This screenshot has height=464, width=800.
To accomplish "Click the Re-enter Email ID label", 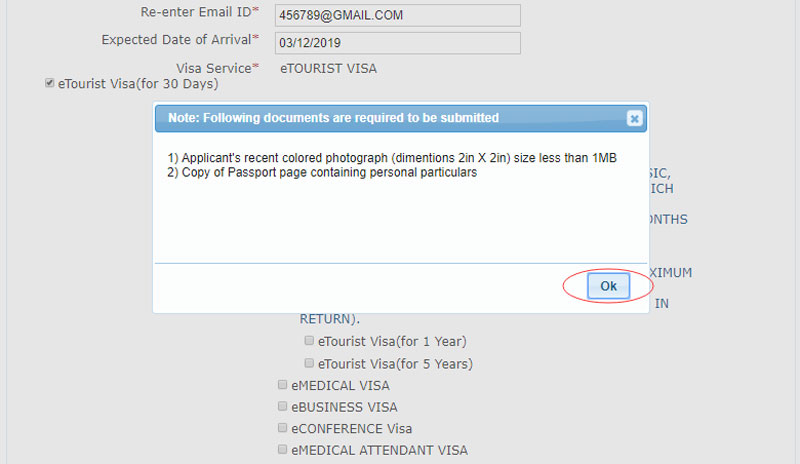I will (199, 12).
